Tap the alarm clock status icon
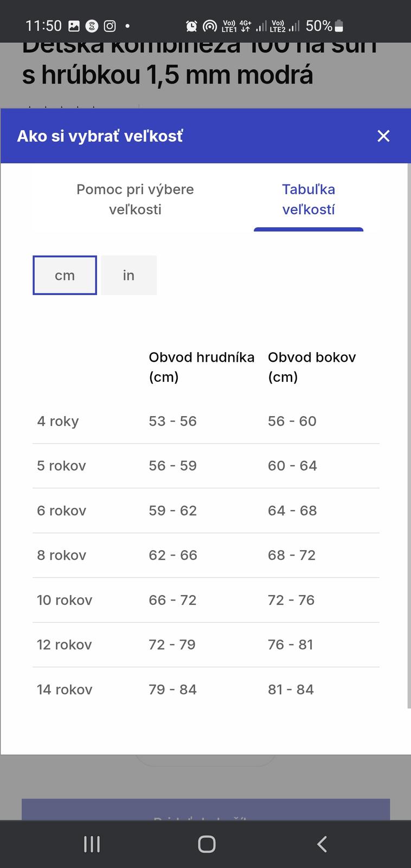411x868 pixels. (191, 25)
